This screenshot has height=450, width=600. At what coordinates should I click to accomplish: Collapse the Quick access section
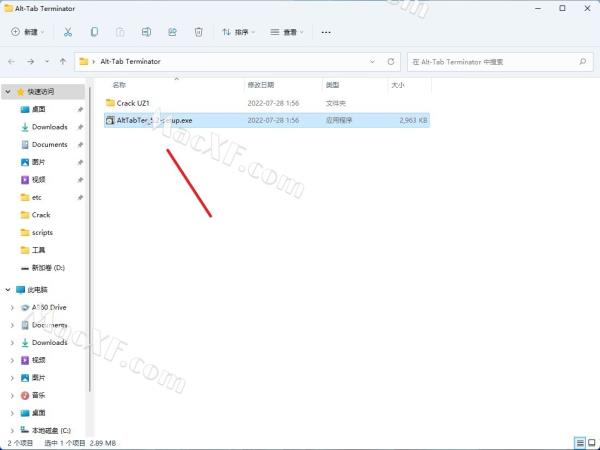(x=8, y=92)
